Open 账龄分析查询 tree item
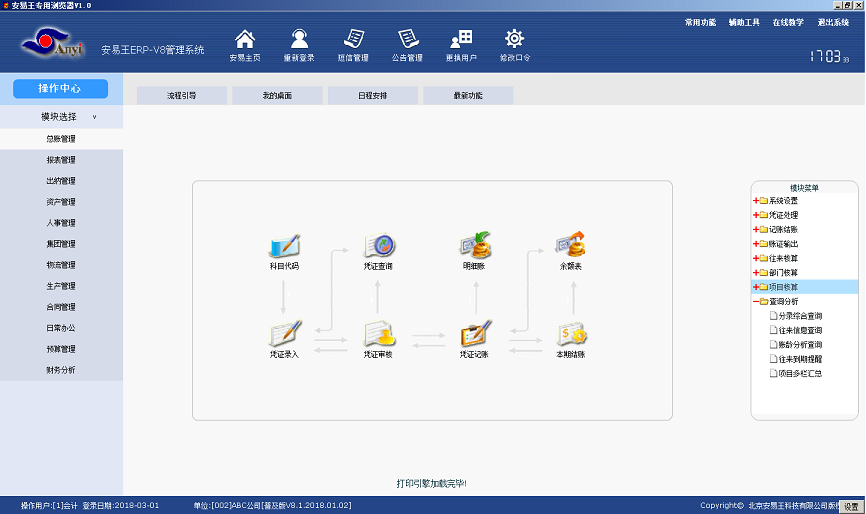This screenshot has width=866, height=514. (x=796, y=345)
